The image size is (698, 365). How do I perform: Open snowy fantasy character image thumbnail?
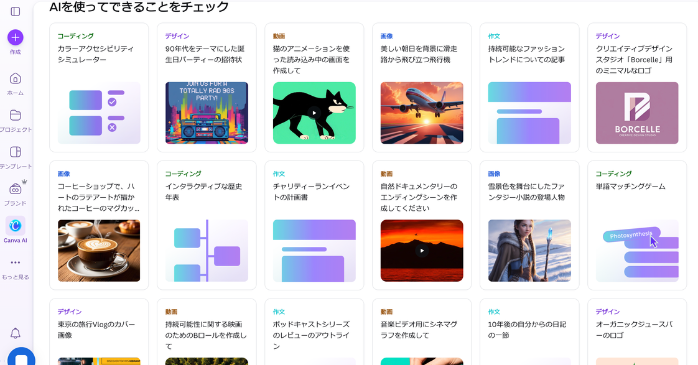tap(529, 251)
